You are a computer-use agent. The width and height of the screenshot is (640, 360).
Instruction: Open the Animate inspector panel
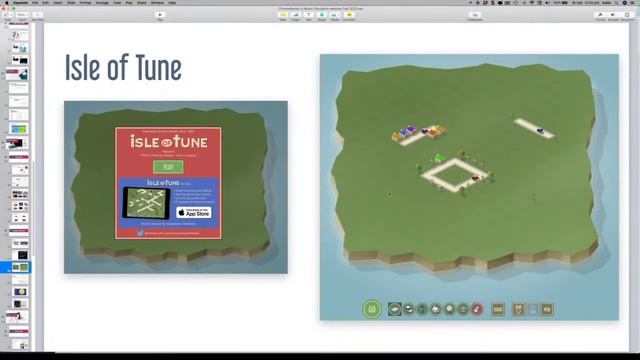click(613, 15)
